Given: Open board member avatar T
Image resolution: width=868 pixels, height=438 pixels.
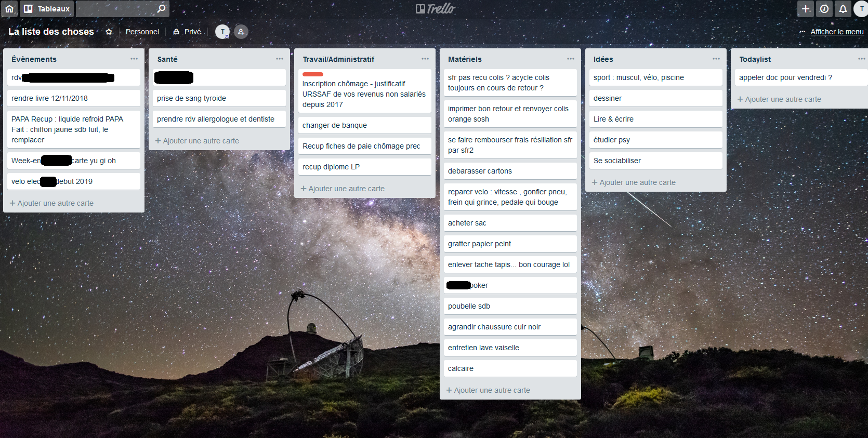Looking at the screenshot, I should 222,32.
